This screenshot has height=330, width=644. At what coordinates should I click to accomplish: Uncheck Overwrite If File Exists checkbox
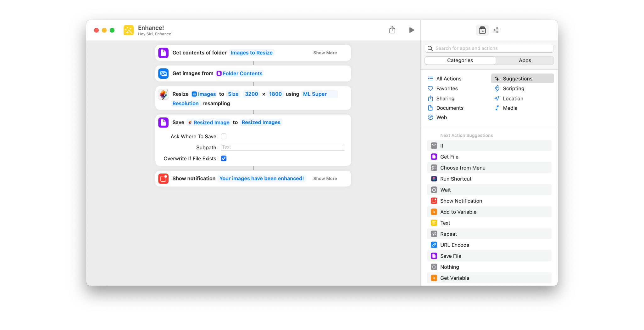point(224,158)
